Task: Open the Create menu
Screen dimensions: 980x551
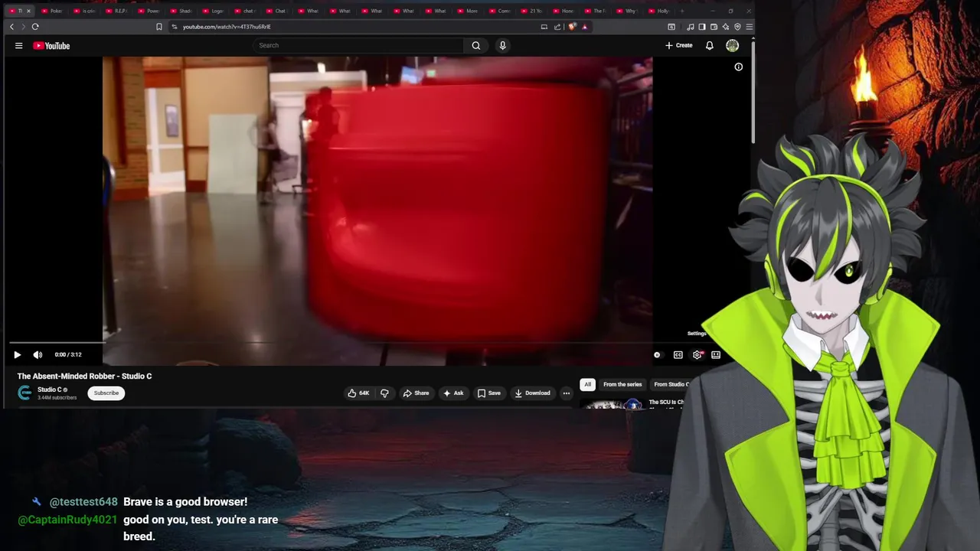Action: click(678, 45)
